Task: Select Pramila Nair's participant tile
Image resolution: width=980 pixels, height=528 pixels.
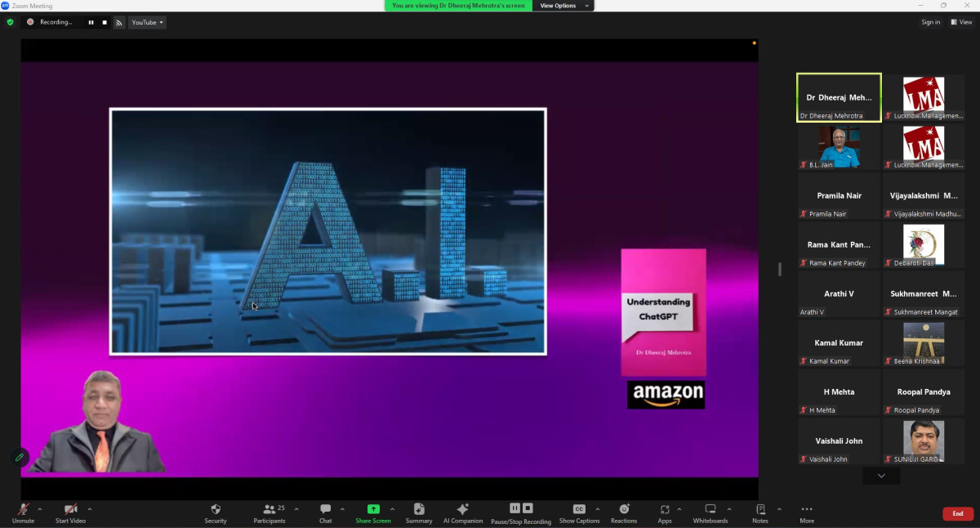Action: click(839, 196)
